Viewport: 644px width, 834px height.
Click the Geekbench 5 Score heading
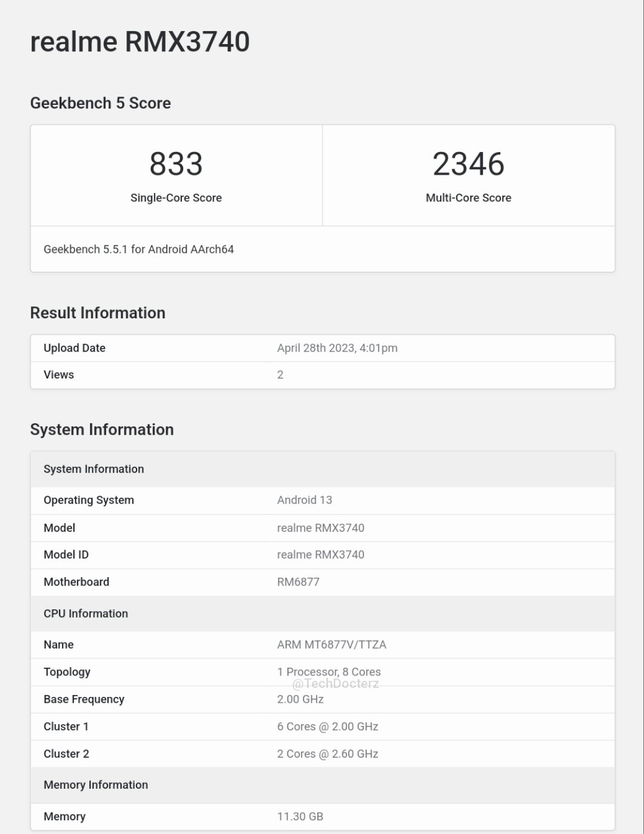click(100, 103)
